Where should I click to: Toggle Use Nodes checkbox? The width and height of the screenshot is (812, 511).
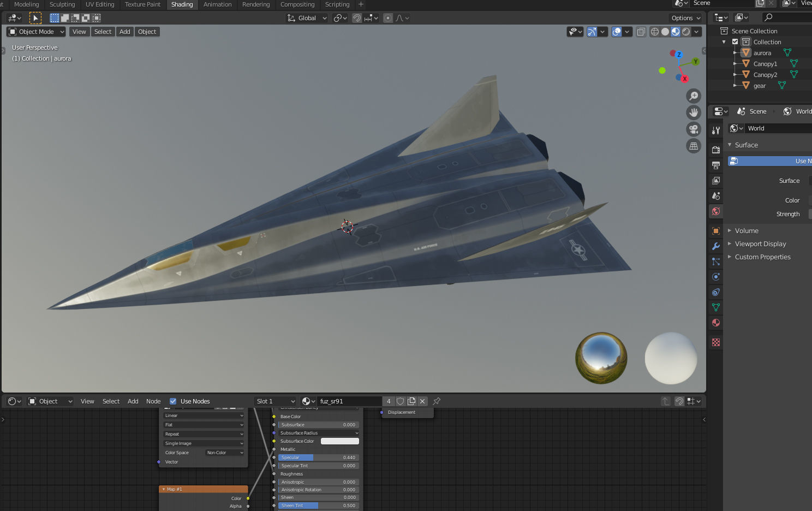[173, 401]
